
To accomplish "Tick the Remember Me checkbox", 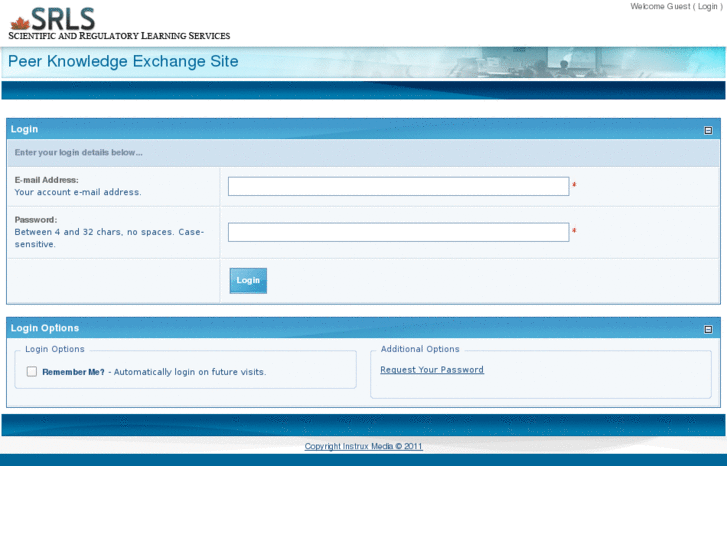I will 32,372.
